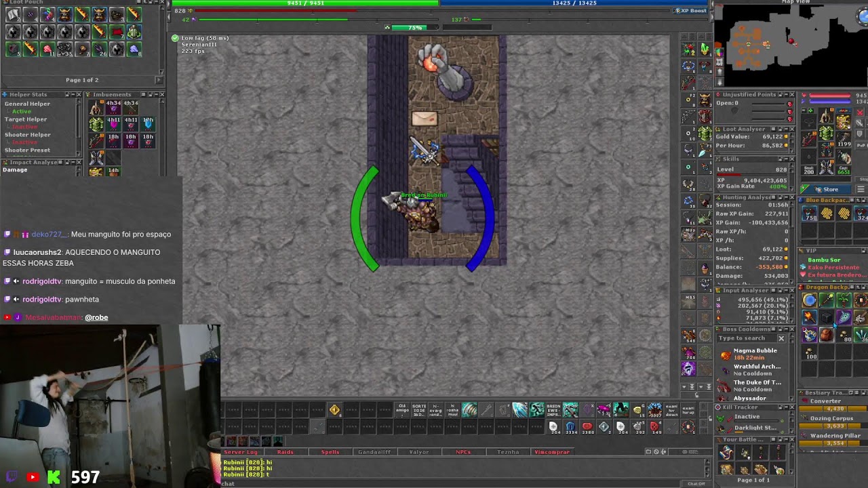Select VIP entry 'Bambu Sor'

point(824,260)
